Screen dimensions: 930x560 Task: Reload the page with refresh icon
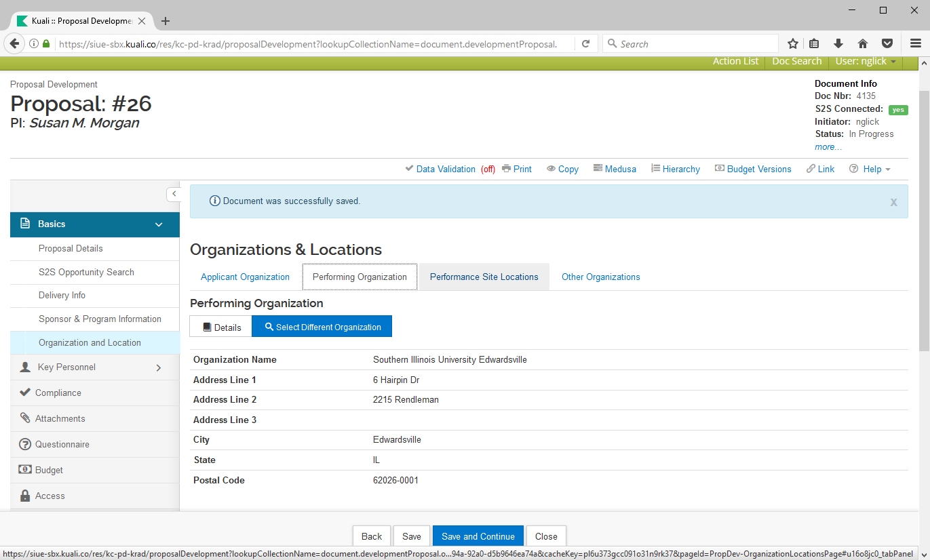pos(585,44)
